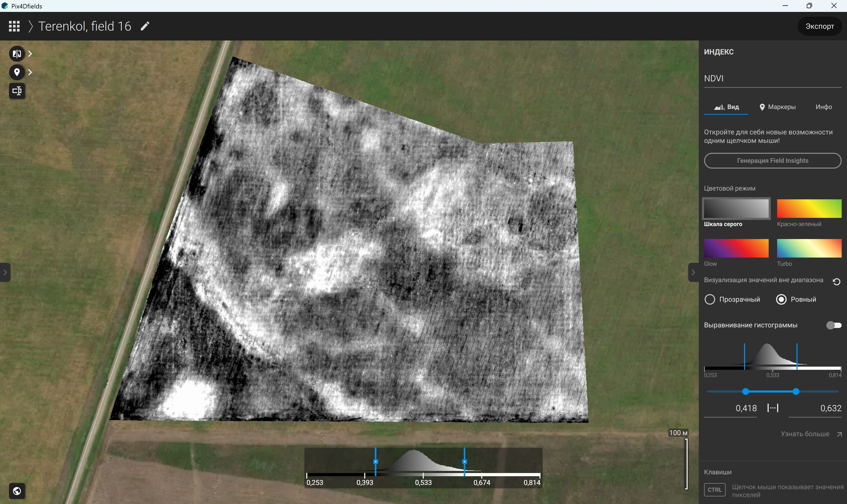The width and height of the screenshot is (847, 504).
Task: Click Генерация Field Insights button
Action: tap(773, 161)
